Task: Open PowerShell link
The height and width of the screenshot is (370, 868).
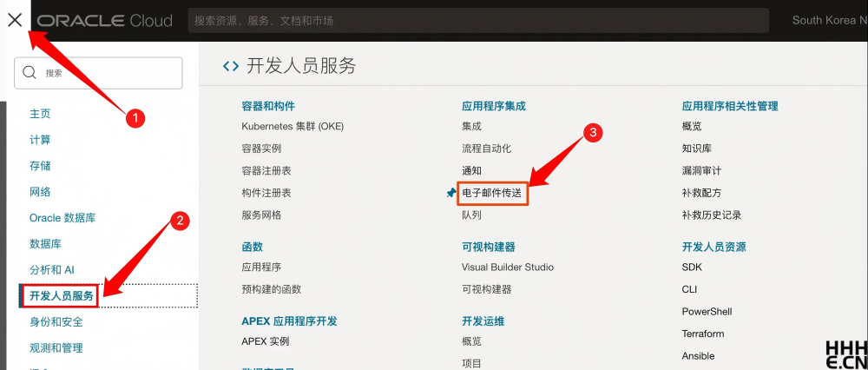Action: tap(707, 311)
